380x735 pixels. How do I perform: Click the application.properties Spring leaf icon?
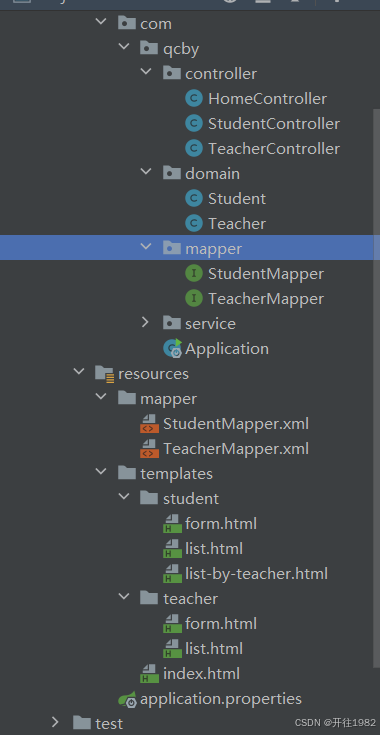(127, 699)
